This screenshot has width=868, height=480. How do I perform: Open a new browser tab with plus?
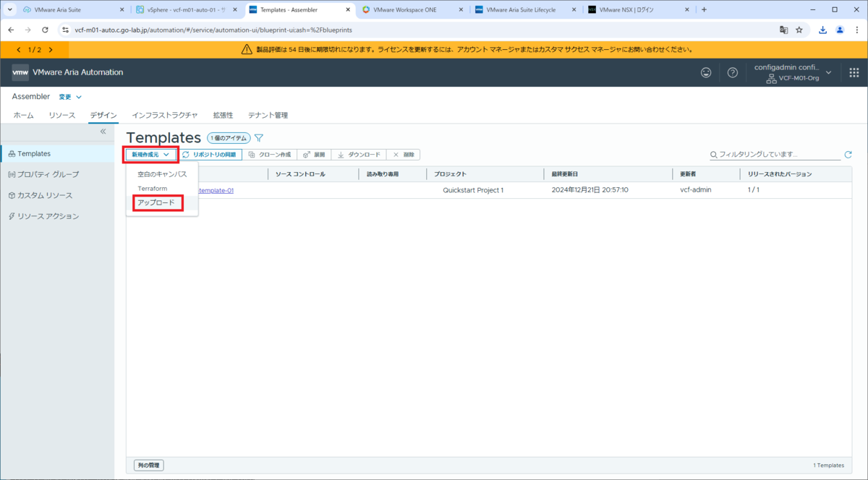[704, 9]
